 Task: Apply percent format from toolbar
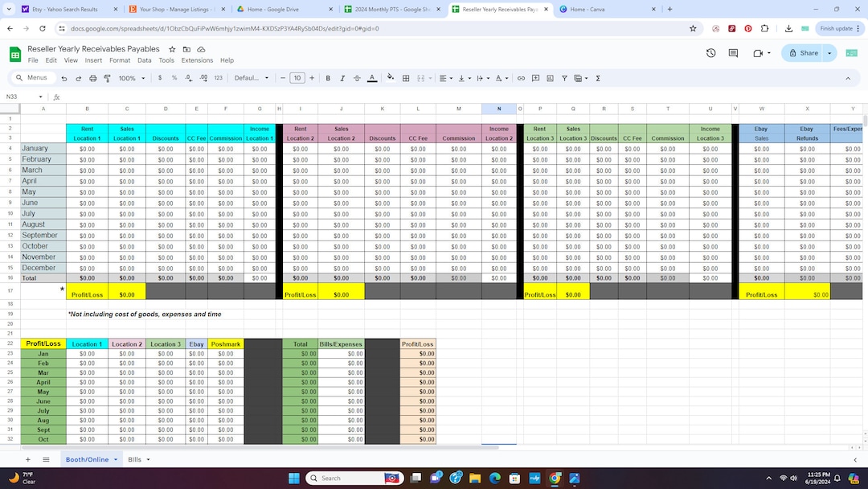174,78
